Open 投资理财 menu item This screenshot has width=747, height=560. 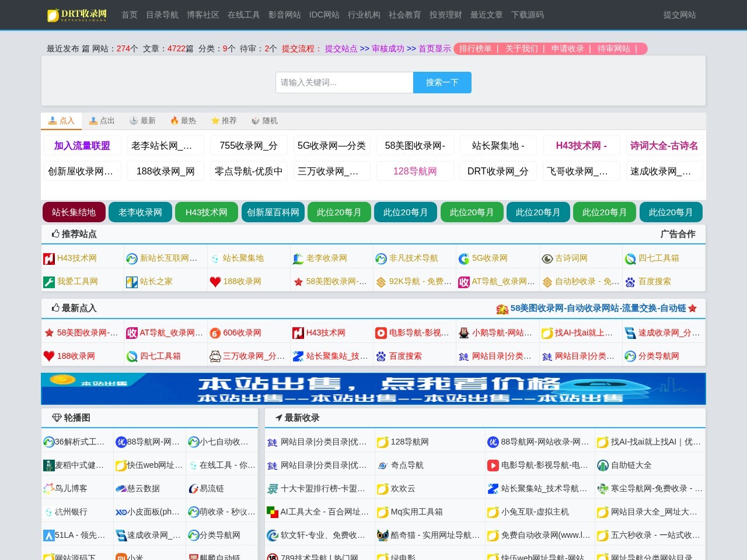pos(446,15)
